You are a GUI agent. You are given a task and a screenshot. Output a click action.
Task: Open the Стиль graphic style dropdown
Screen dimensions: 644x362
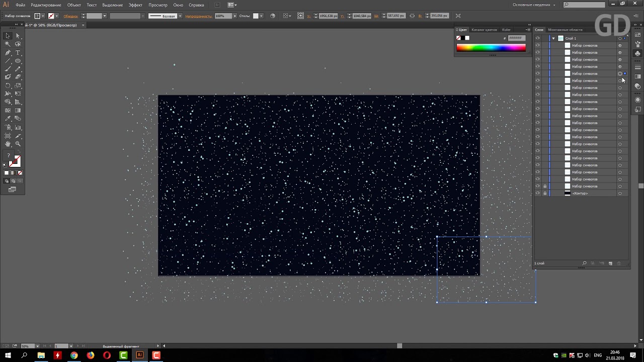coord(262,16)
